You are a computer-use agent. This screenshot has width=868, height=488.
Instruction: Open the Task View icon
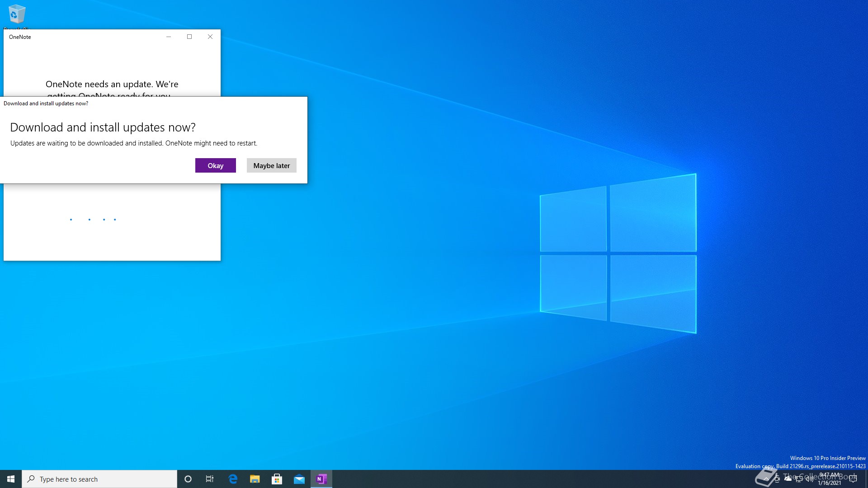pyautogui.click(x=210, y=479)
